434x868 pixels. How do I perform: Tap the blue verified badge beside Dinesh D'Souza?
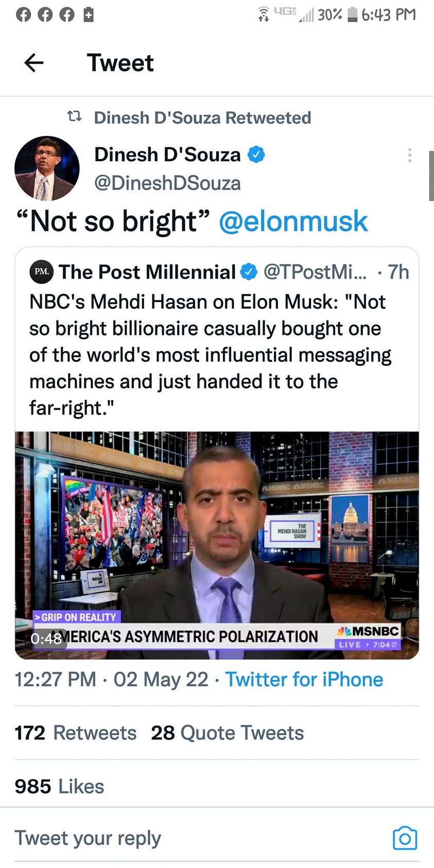click(256, 154)
